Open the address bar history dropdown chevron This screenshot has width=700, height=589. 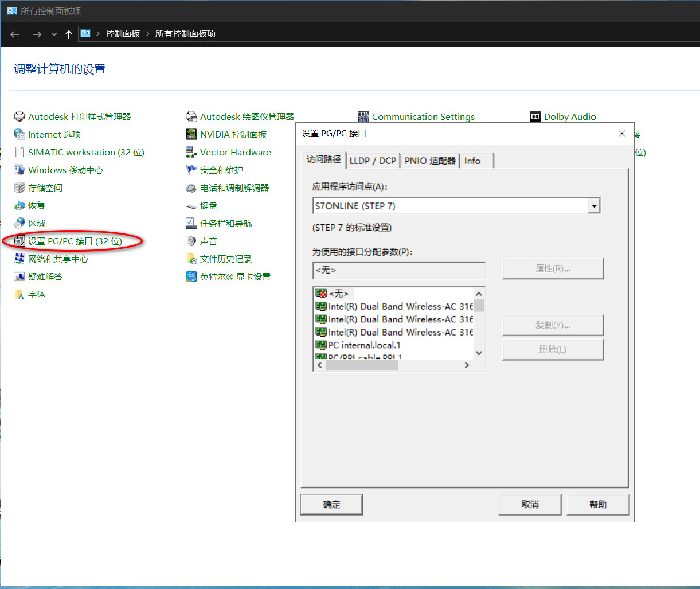click(x=54, y=34)
